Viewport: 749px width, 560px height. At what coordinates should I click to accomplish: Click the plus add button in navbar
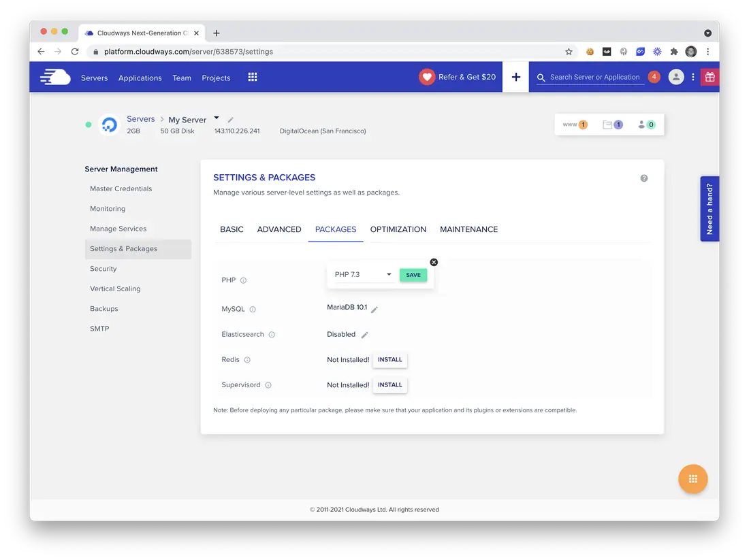516,77
